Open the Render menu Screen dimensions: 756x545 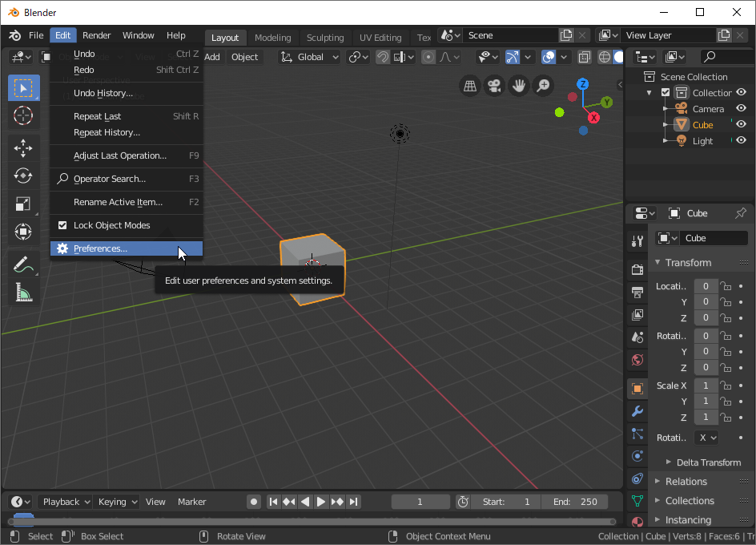(96, 35)
